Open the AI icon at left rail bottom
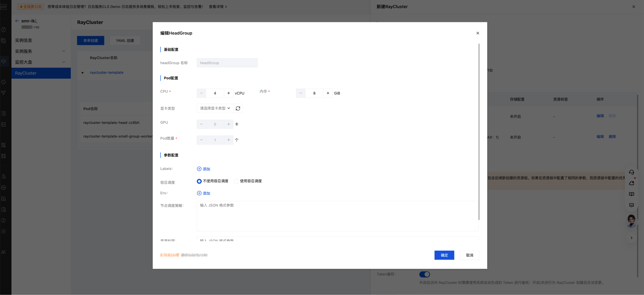The image size is (644, 295). pyautogui.click(x=4, y=252)
